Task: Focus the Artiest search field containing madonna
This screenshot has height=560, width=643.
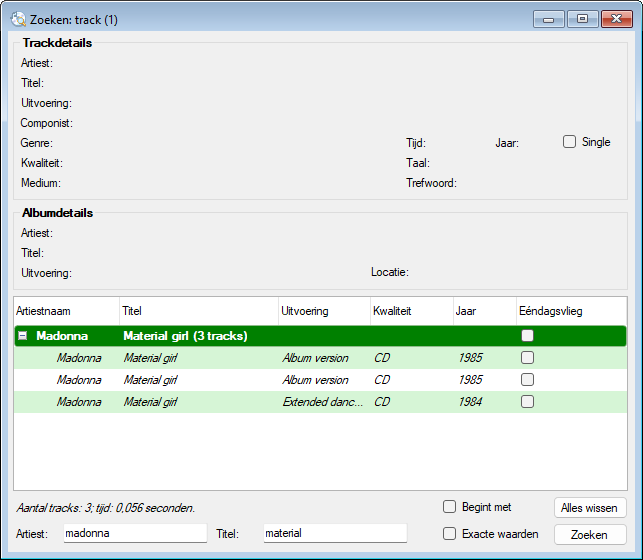Action: (135, 533)
